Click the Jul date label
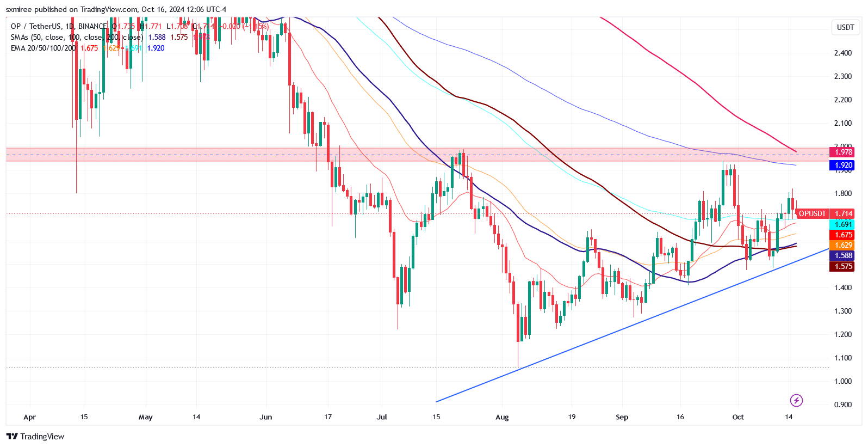Screen dimensions: 868x447 pyautogui.click(x=382, y=417)
